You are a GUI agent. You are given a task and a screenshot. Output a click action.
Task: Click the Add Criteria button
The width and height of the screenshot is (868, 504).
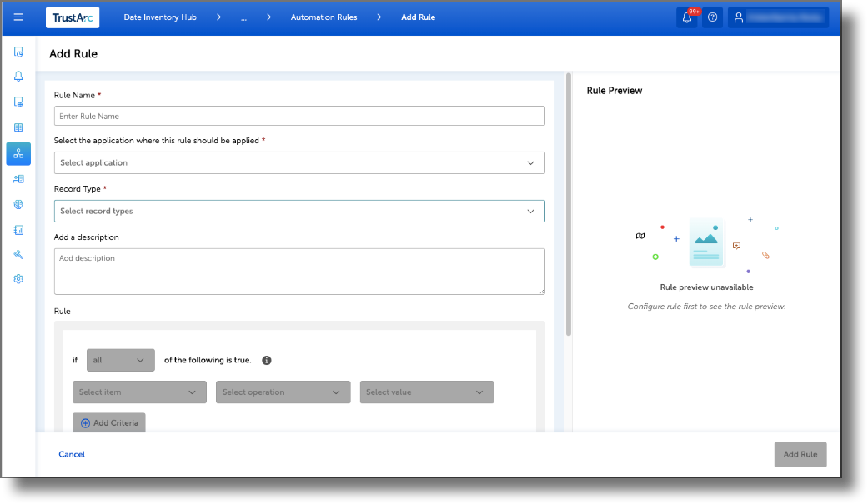[x=109, y=422]
